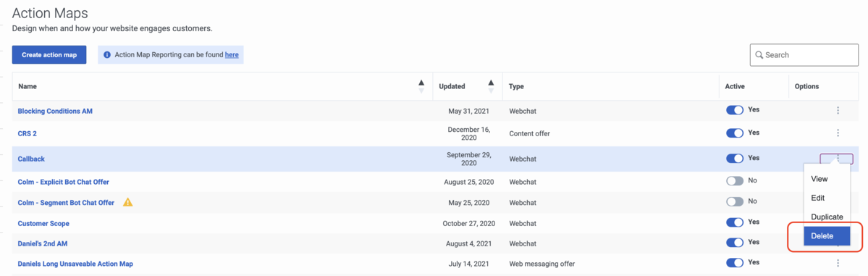
Task: Click the info icon in reporting banner
Action: click(107, 55)
